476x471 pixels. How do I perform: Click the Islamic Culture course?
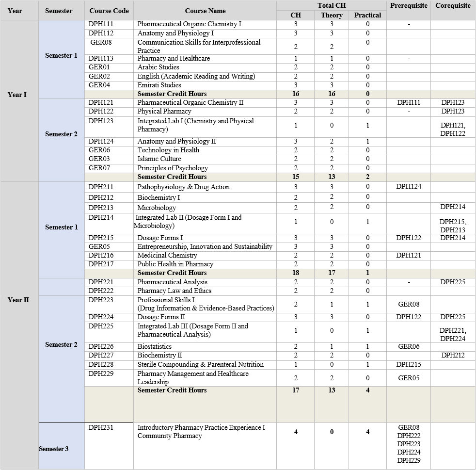(x=159, y=159)
